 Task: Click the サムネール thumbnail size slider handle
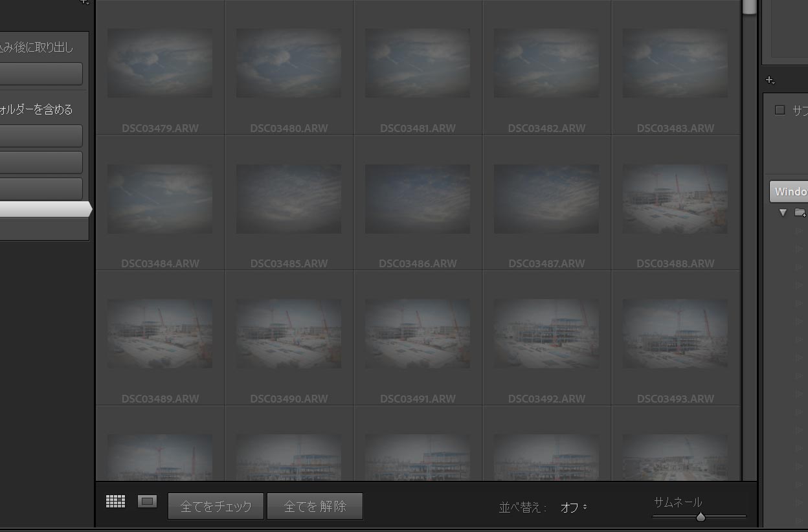[x=701, y=516]
